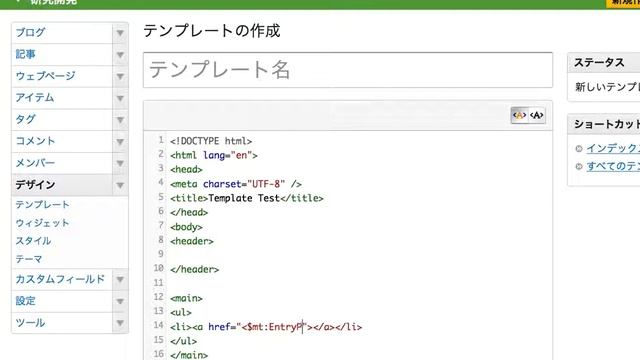Click the opening header tag line

[192, 241]
